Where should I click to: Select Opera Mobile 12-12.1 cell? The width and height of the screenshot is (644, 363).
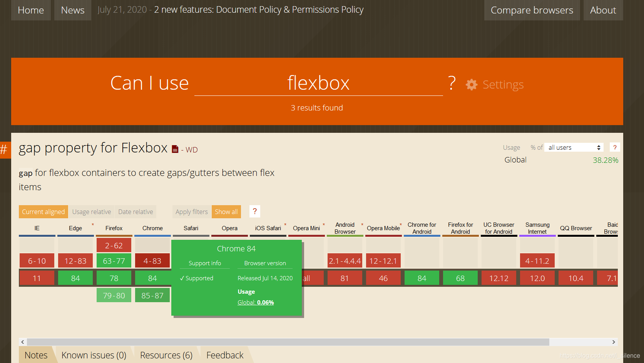point(383,261)
